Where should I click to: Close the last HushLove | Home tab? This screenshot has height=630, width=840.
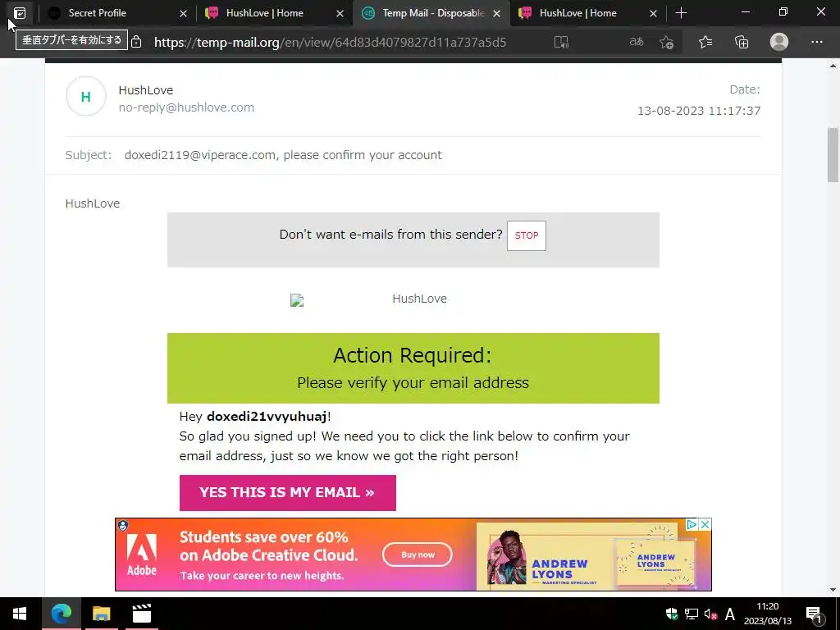click(653, 13)
